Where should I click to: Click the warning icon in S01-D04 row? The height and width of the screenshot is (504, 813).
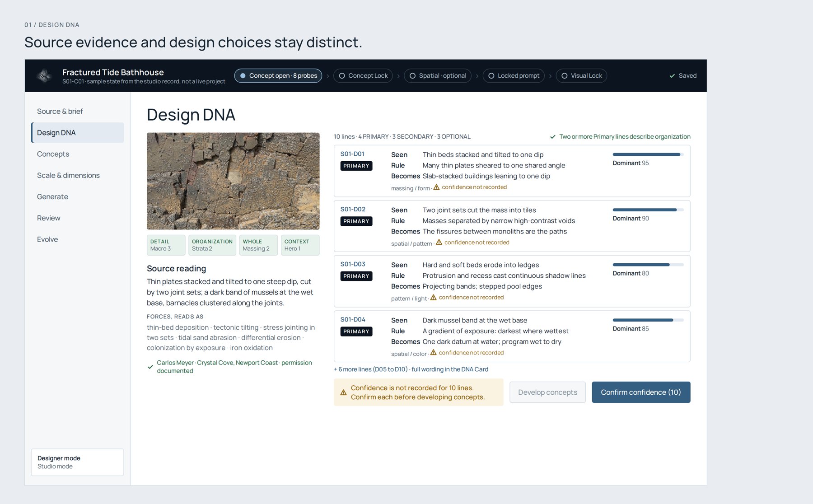point(434,352)
